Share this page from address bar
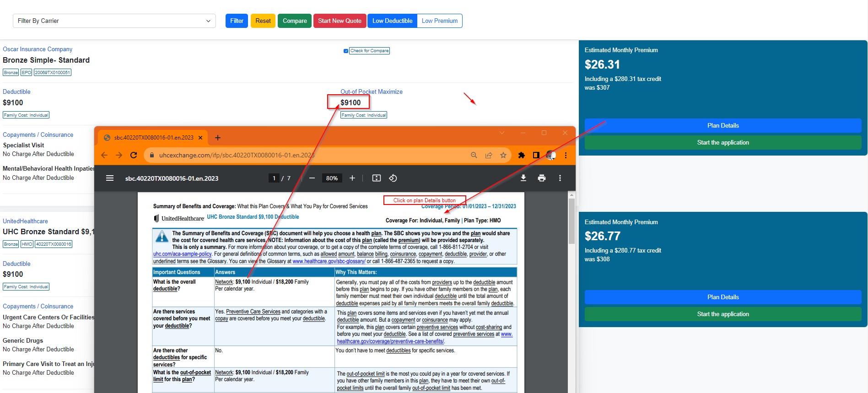Image resolution: width=868 pixels, height=393 pixels. [489, 155]
